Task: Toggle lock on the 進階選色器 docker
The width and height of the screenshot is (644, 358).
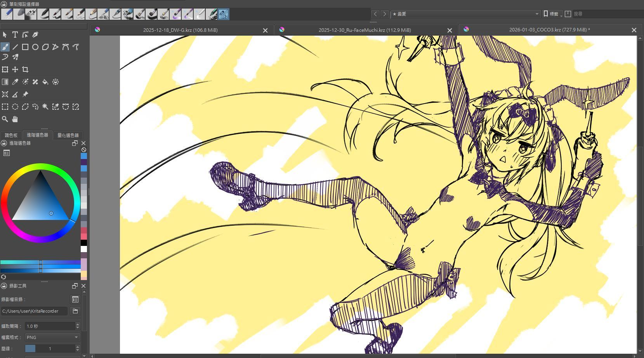Action: [x=4, y=143]
